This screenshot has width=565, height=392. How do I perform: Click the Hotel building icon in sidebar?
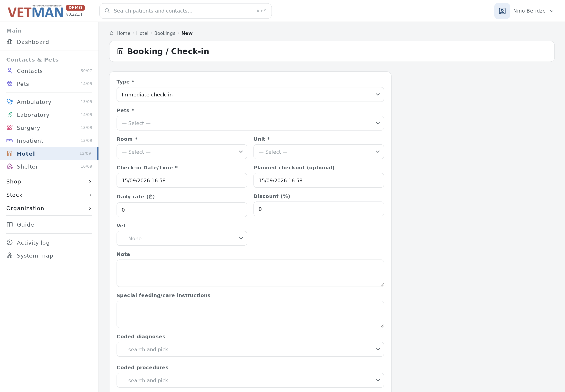[10, 153]
